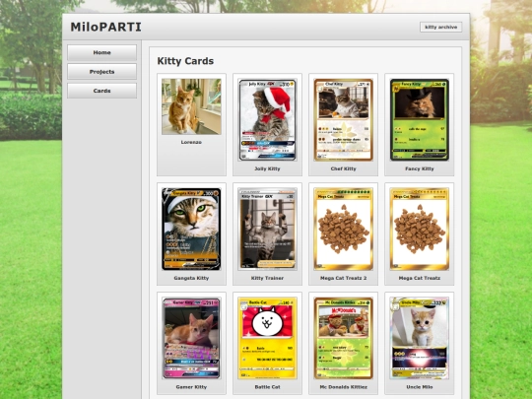The image size is (532, 399).
Task: Click the 'Fancy Kitty' caption text
Action: tap(420, 168)
